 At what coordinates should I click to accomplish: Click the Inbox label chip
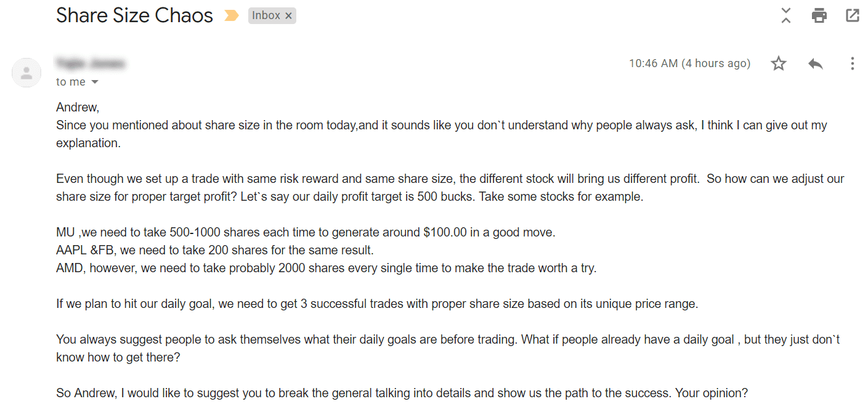[x=266, y=16]
